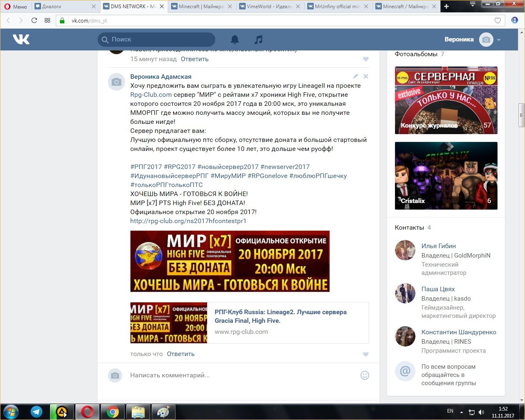Open the Opera Меню button
Screen dimensions: 525x420
[16, 7]
